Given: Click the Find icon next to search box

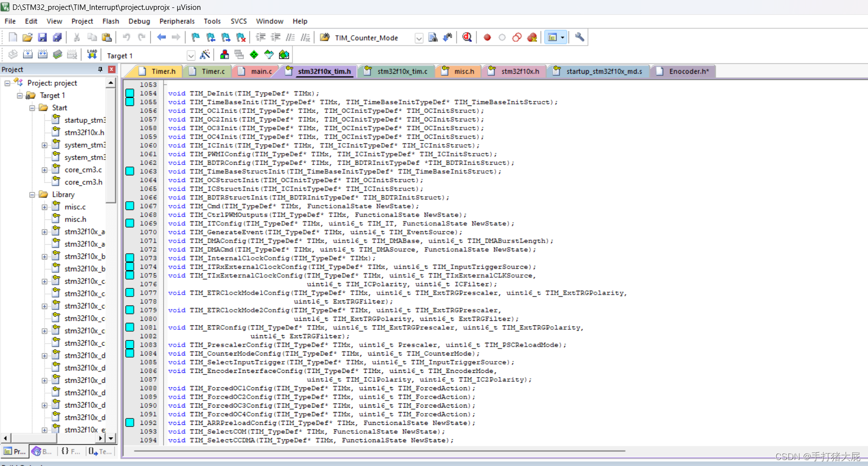Looking at the screenshot, I should [433, 37].
